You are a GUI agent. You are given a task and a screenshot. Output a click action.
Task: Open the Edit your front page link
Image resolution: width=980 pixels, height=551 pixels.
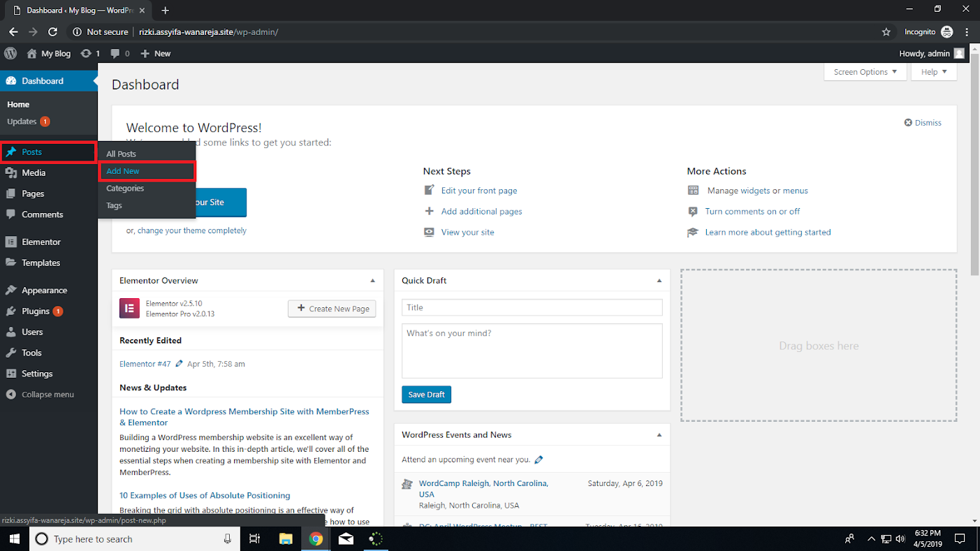pos(479,191)
